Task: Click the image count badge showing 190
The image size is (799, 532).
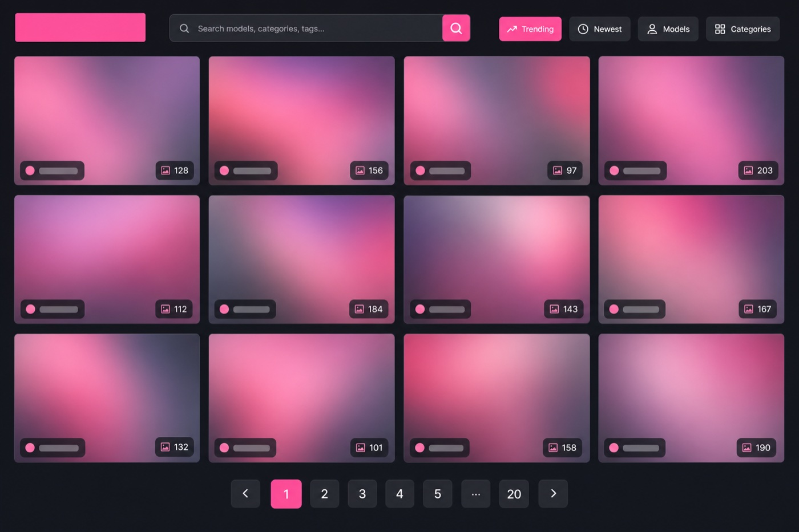Action: click(756, 448)
